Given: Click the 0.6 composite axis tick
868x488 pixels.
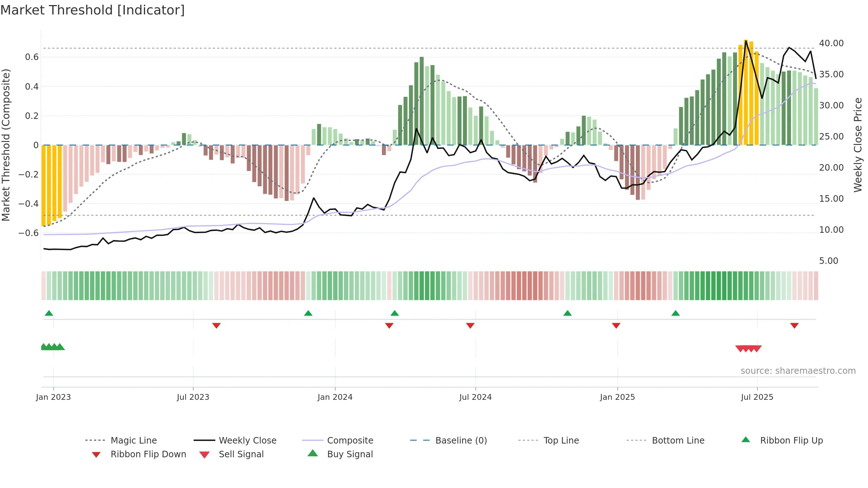Looking at the screenshot, I should coord(32,57).
